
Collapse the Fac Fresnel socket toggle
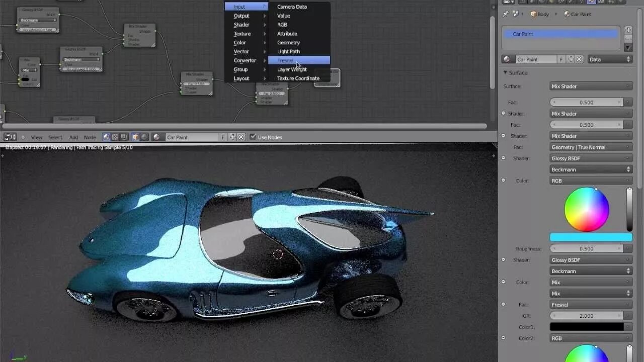click(503, 304)
